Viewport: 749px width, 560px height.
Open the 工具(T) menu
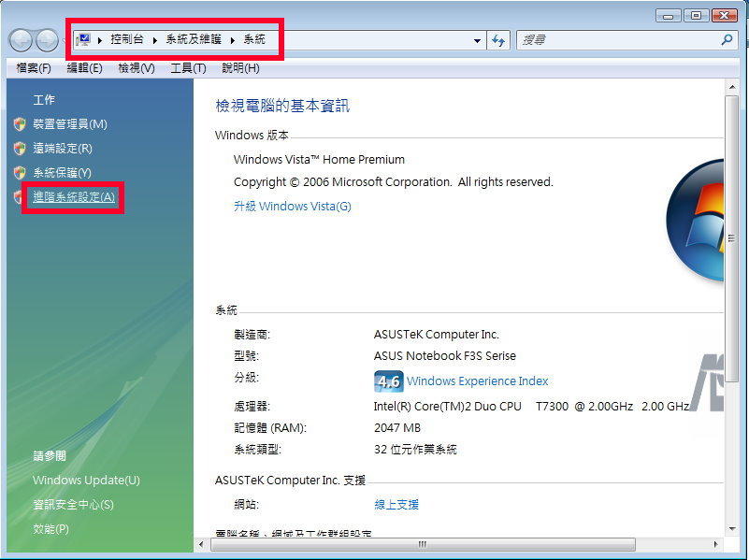tap(188, 68)
